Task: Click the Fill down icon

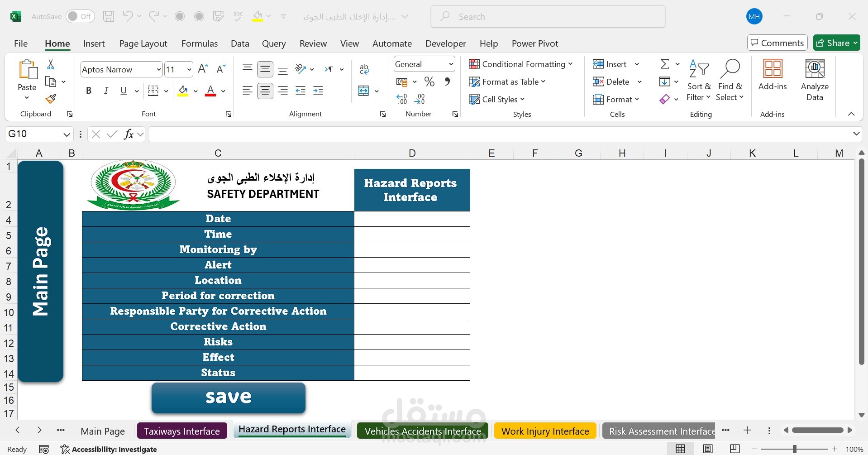Action: pyautogui.click(x=665, y=81)
